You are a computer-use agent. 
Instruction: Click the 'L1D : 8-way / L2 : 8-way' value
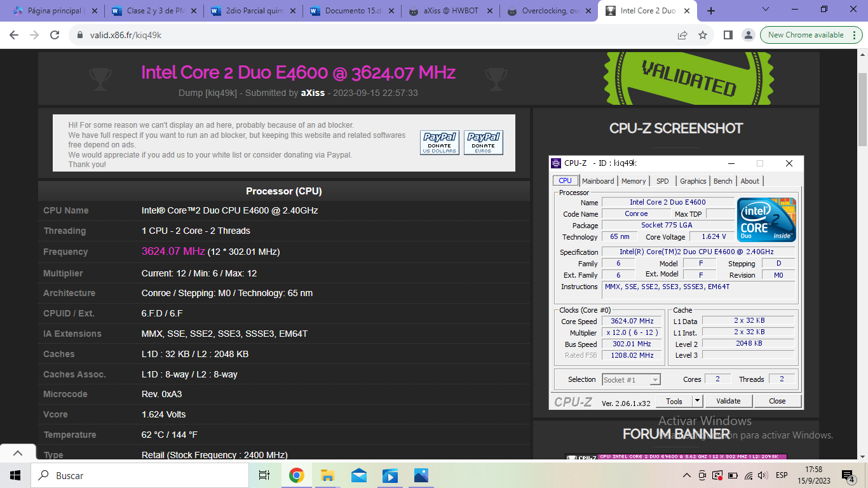[x=189, y=374]
